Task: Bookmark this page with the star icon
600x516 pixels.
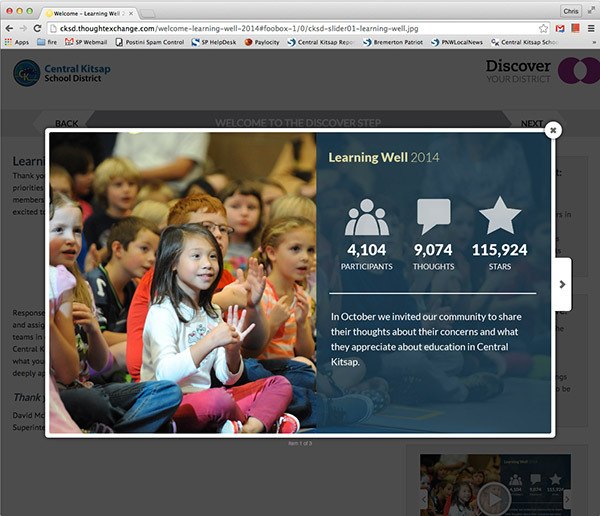Action: [544, 28]
